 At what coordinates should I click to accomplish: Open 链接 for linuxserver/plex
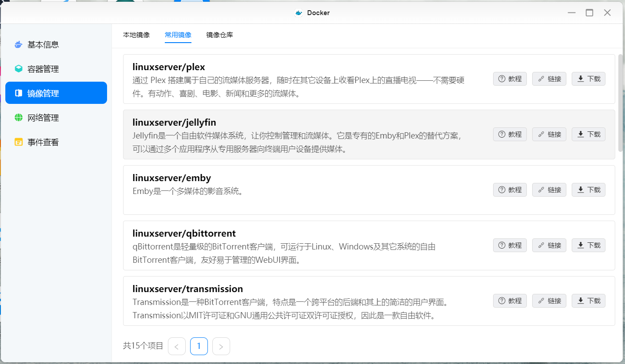(x=549, y=79)
